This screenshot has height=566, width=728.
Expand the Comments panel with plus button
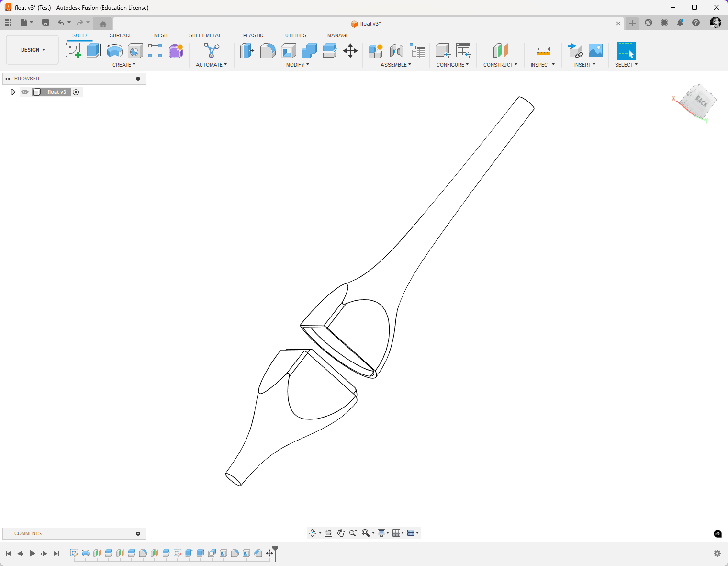pos(138,533)
